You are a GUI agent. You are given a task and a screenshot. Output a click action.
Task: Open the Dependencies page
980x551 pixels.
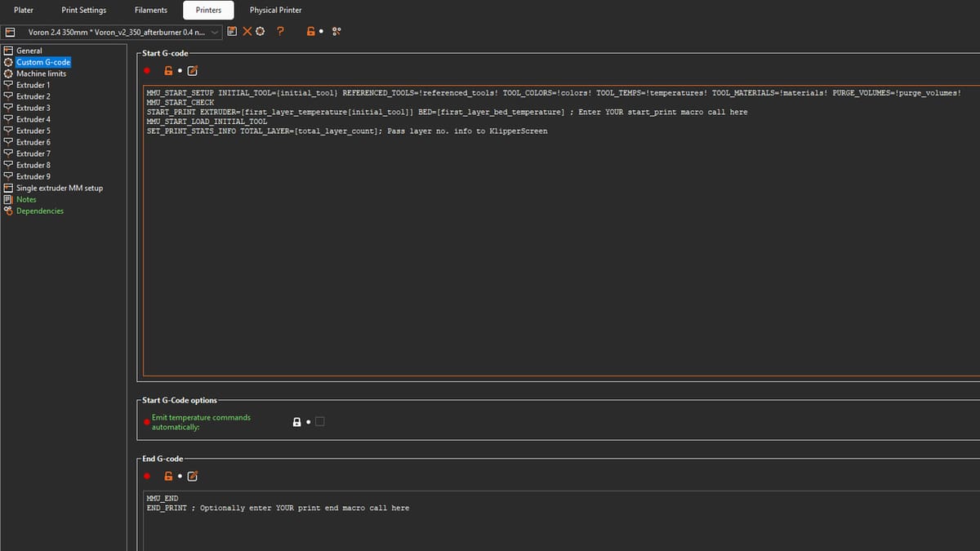(x=40, y=211)
